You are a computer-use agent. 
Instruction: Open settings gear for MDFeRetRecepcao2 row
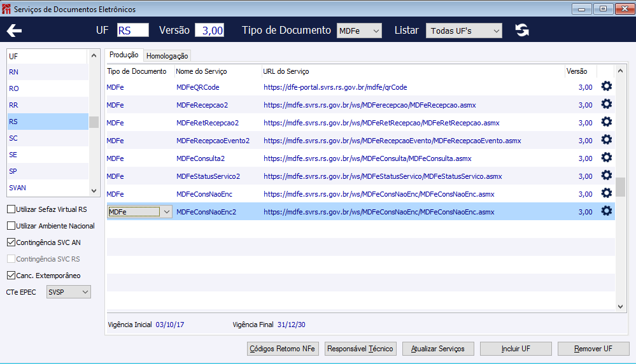pyautogui.click(x=606, y=122)
